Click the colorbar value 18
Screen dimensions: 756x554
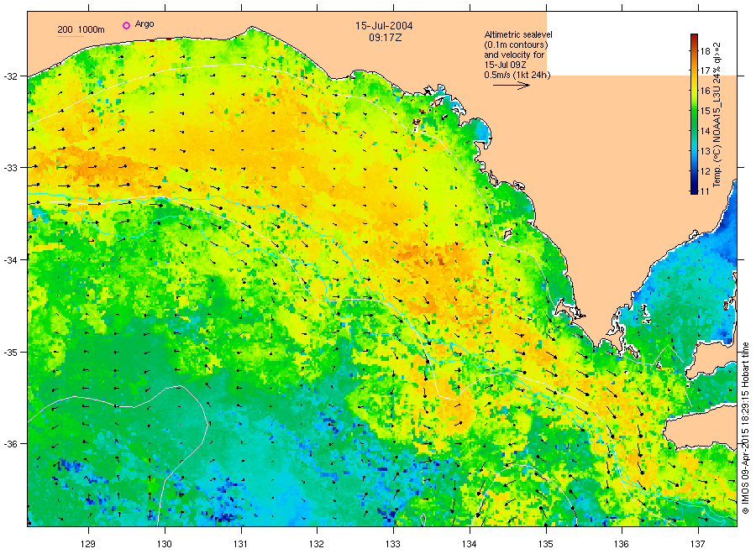[x=705, y=51]
